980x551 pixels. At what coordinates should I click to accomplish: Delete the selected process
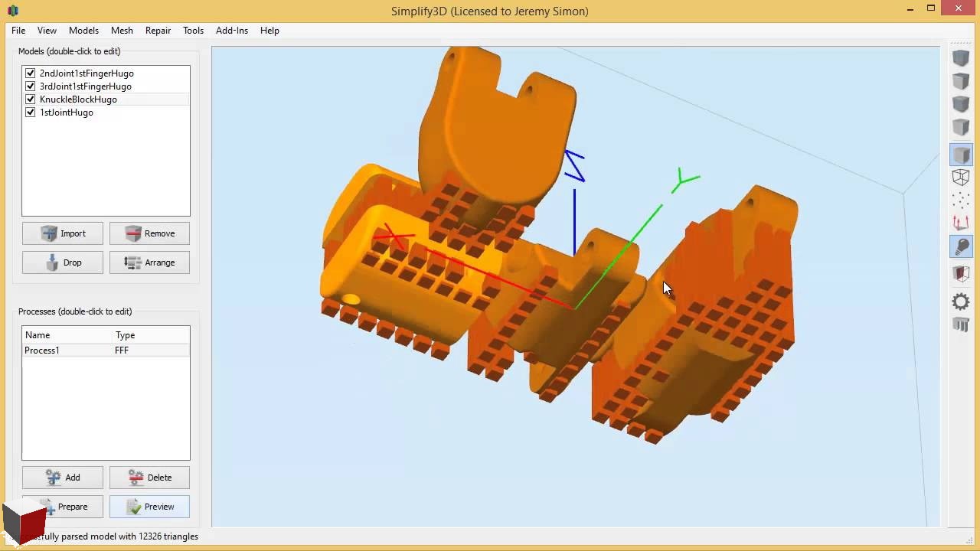(x=149, y=478)
